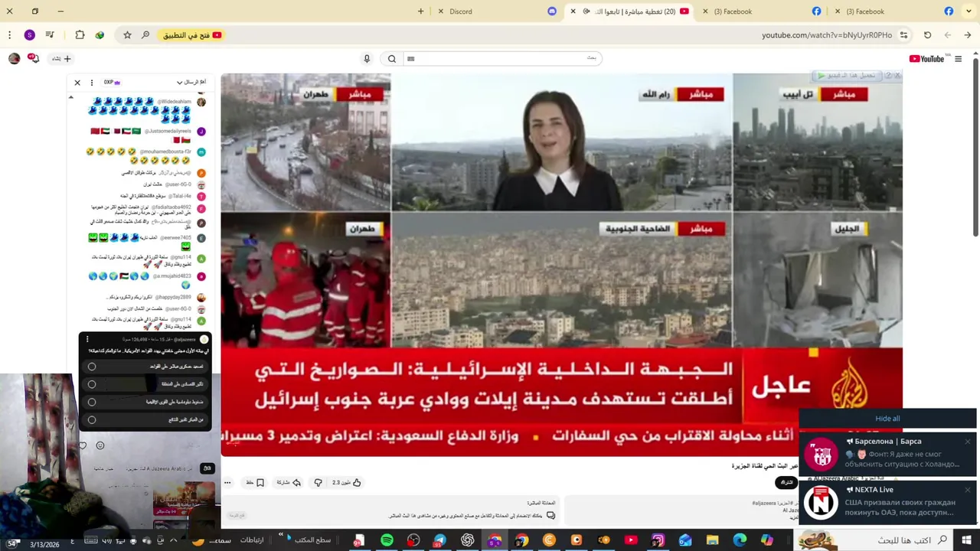This screenshot has width=980, height=551.
Task: Select the first poll option radio button
Action: [92, 367]
